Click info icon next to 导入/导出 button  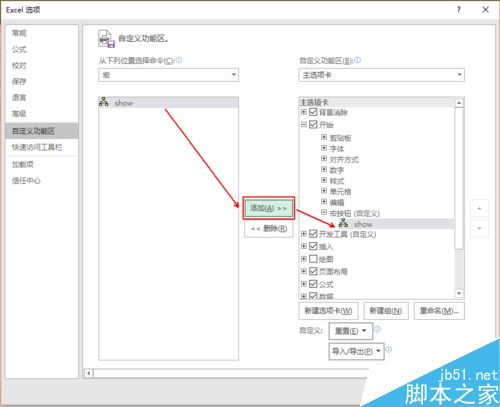coord(389,350)
